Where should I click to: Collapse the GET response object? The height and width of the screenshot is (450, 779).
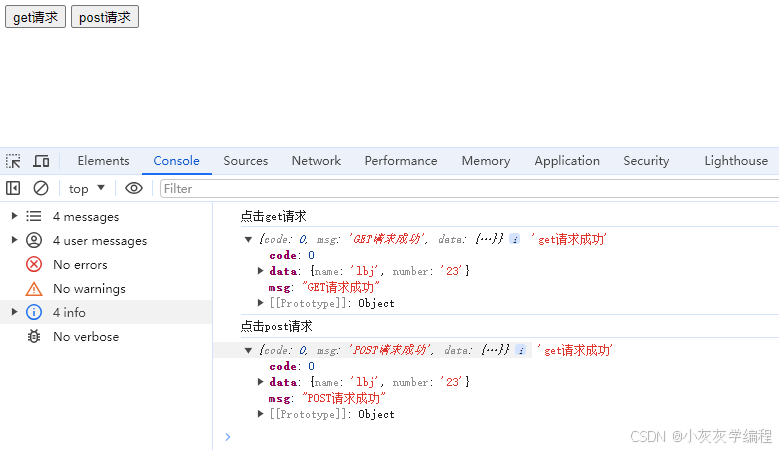[248, 239]
